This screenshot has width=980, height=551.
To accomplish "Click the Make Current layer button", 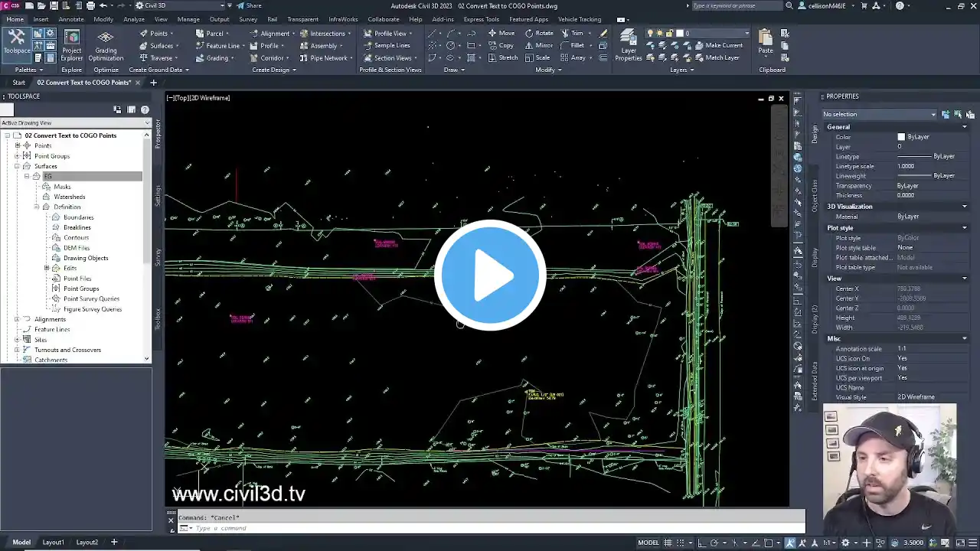I will (x=718, y=46).
